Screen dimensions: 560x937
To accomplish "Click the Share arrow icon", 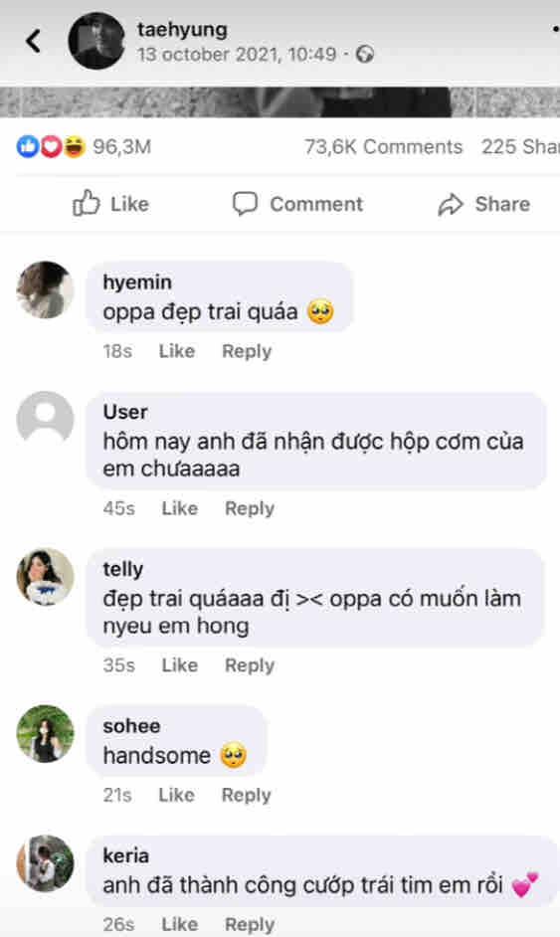I will point(451,204).
